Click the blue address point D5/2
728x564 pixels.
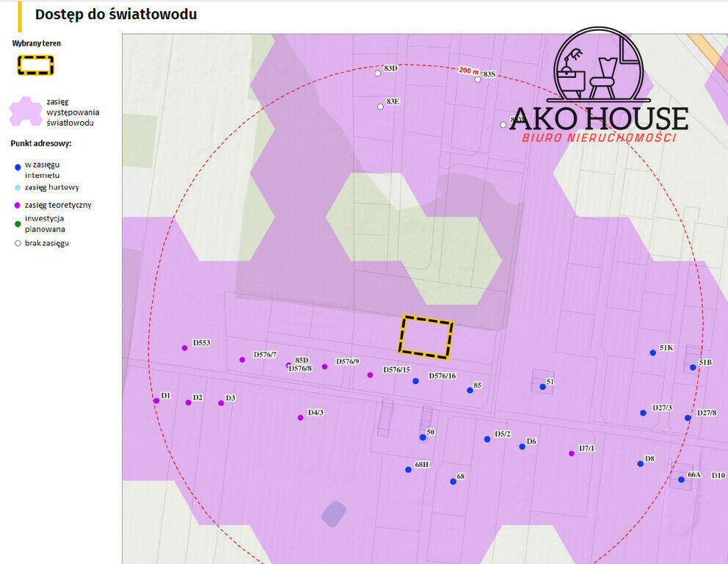[x=487, y=439]
